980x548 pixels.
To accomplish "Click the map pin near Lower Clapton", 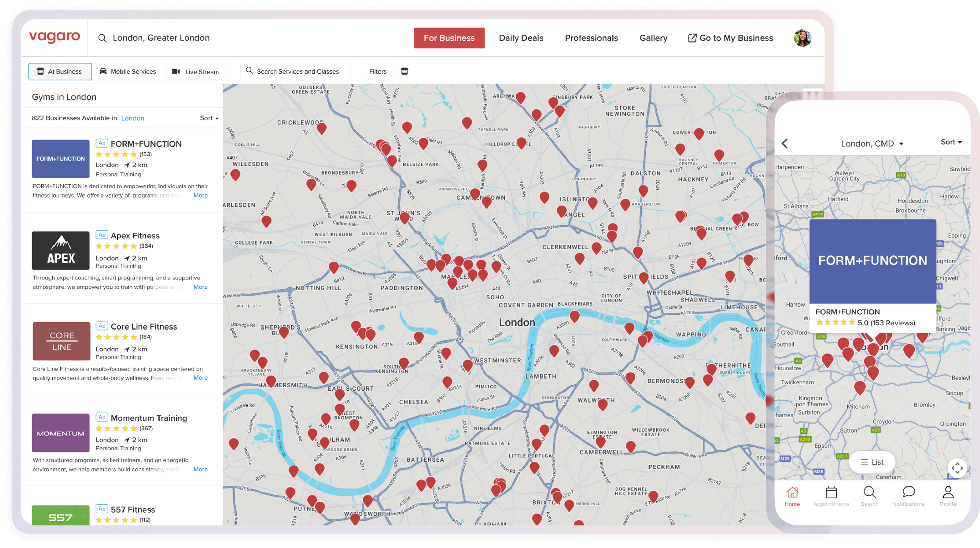I will (x=699, y=133).
